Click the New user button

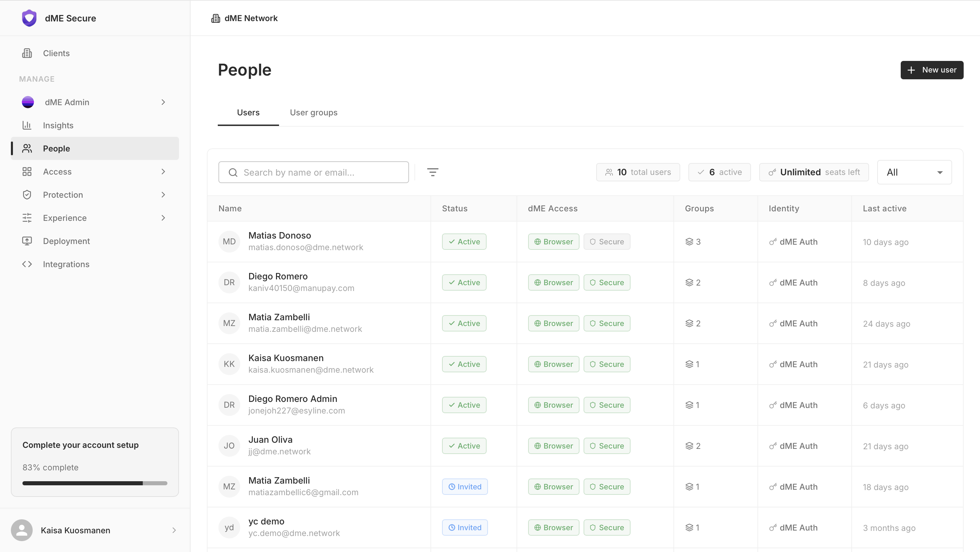tap(931, 70)
